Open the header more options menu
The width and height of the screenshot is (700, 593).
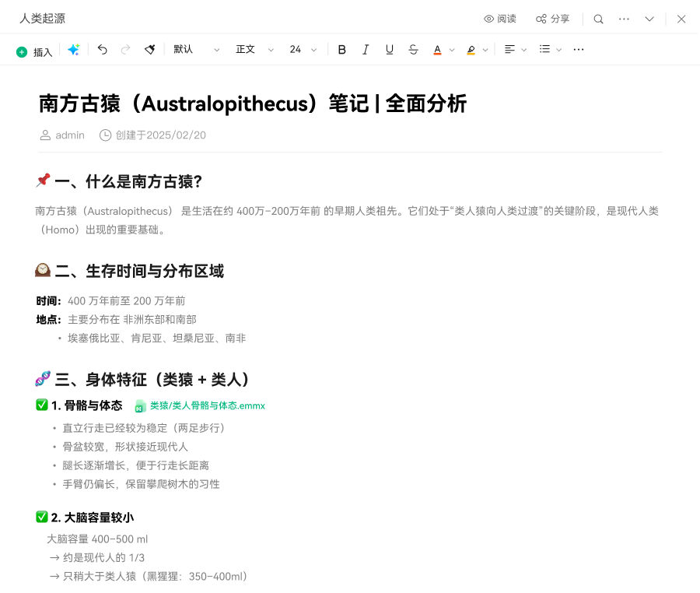[624, 19]
